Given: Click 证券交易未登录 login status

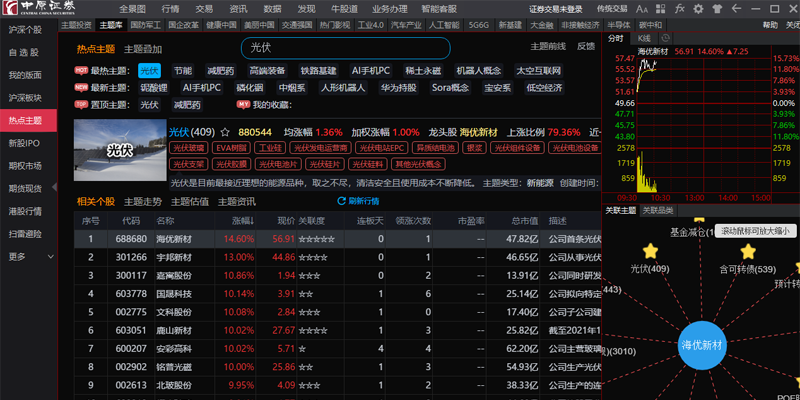Looking at the screenshot, I should pos(556,9).
